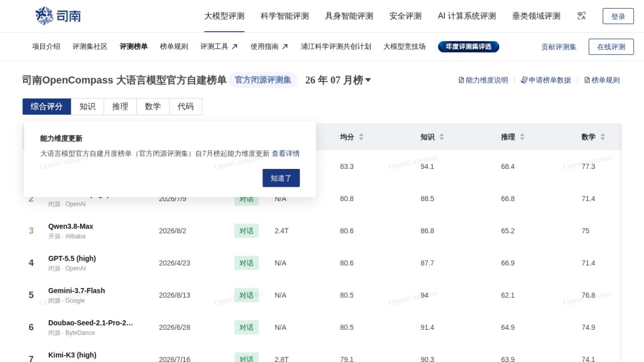
Task: Switch to the 知识 tab
Action: (x=87, y=106)
